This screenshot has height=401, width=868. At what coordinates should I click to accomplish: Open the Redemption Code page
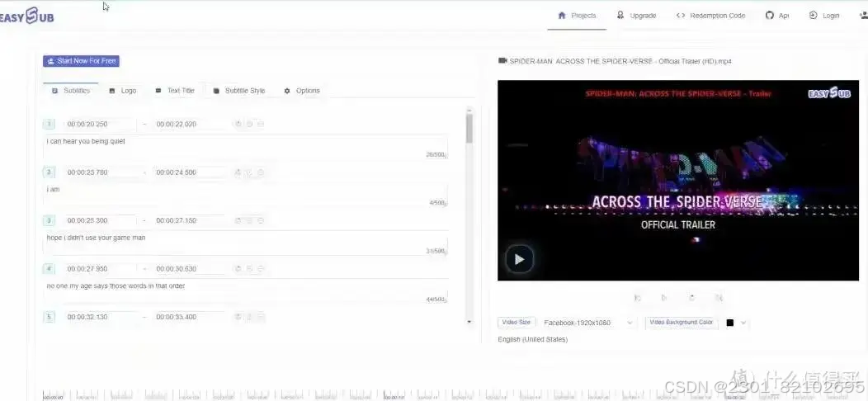(x=710, y=16)
